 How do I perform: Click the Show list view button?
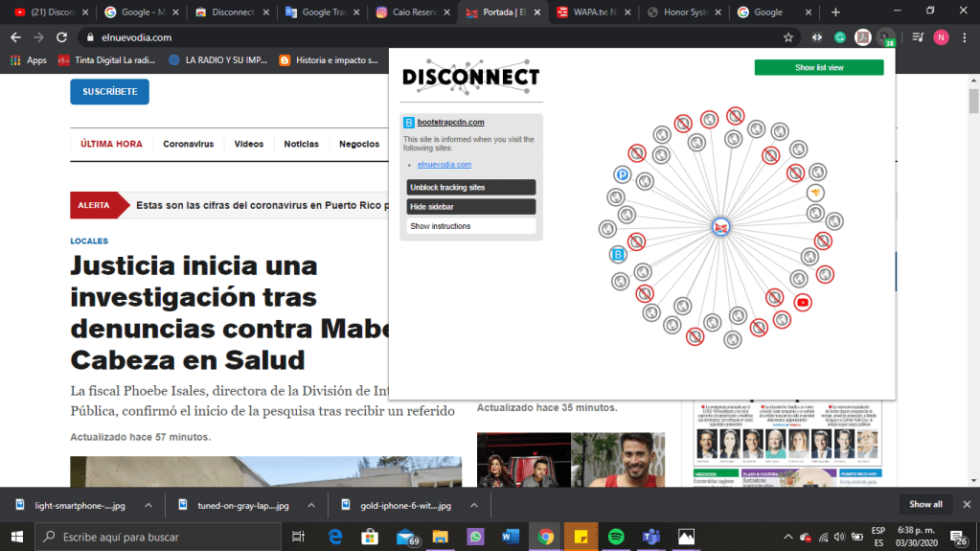coord(819,68)
